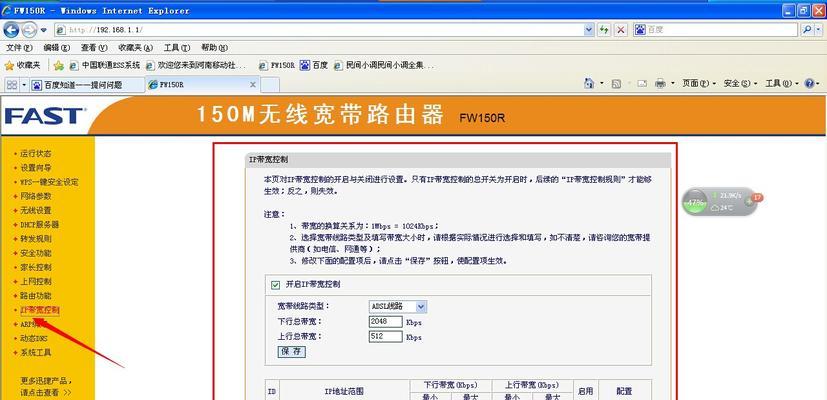Screen dimensions: 827x400
Task: Open the 百度 paw favorites-bar shortcut
Action: (x=314, y=65)
